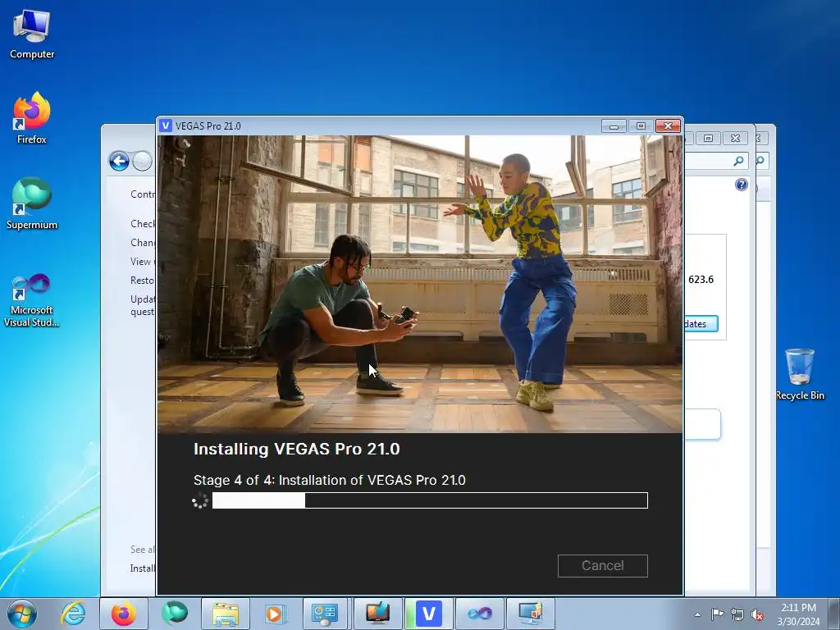The image size is (840, 630).
Task: Open the Supermium desktop shortcut
Action: [x=32, y=203]
